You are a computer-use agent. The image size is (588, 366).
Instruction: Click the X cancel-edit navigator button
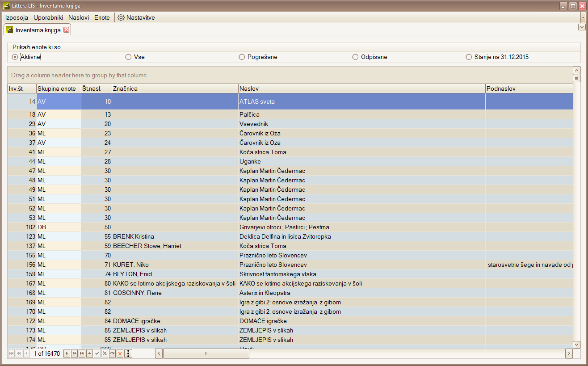tap(105, 353)
